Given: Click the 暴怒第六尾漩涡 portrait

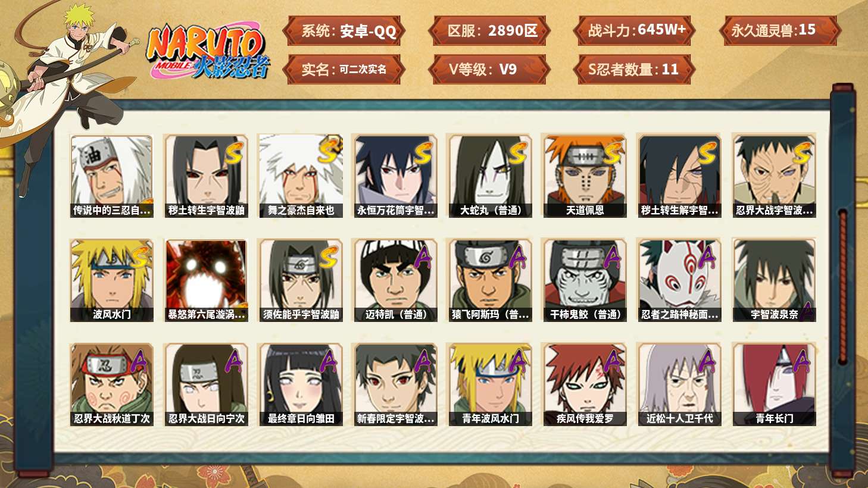Looking at the screenshot, I should pyautogui.click(x=206, y=280).
